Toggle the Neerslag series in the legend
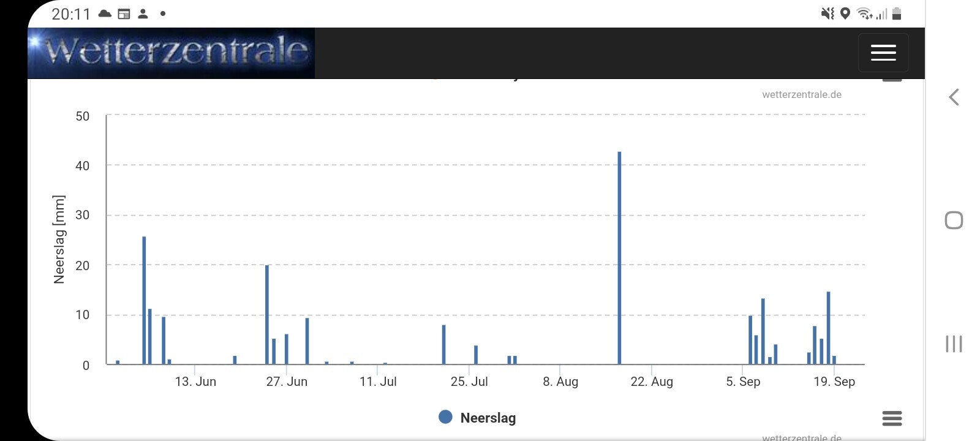 coord(477,418)
